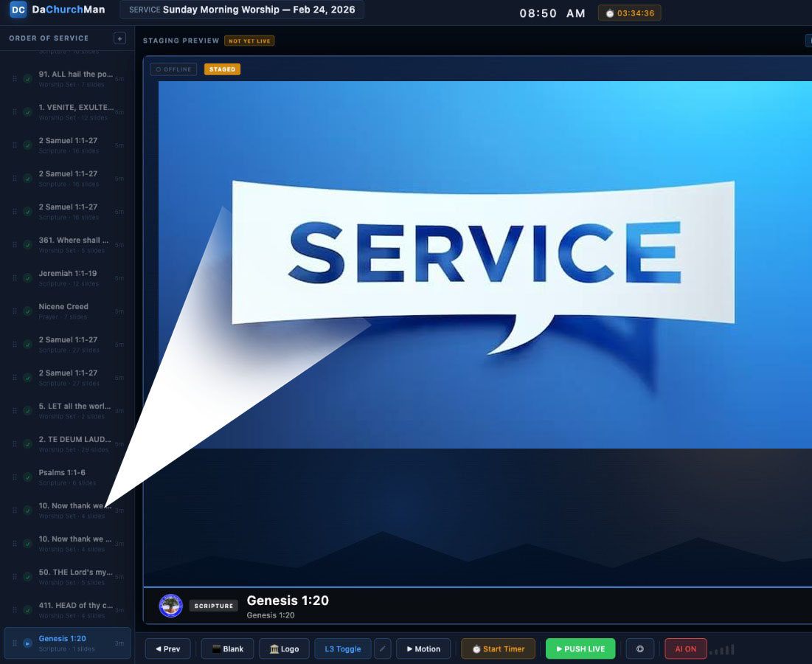Push the staged slide live
The height and width of the screenshot is (664, 812).
(580, 649)
